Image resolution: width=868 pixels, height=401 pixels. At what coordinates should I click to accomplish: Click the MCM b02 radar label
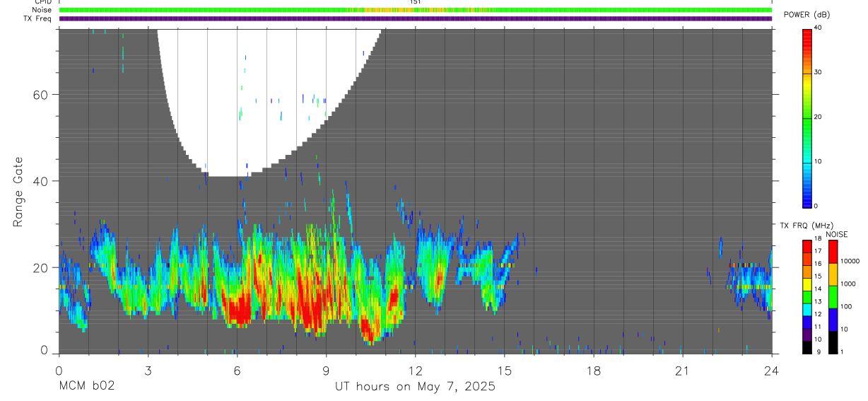click(x=86, y=386)
